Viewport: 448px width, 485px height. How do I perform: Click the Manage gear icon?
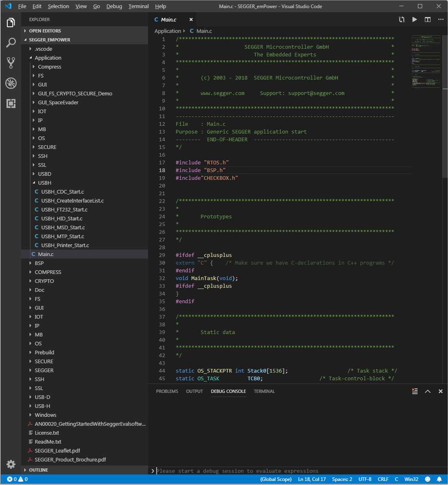point(11,464)
